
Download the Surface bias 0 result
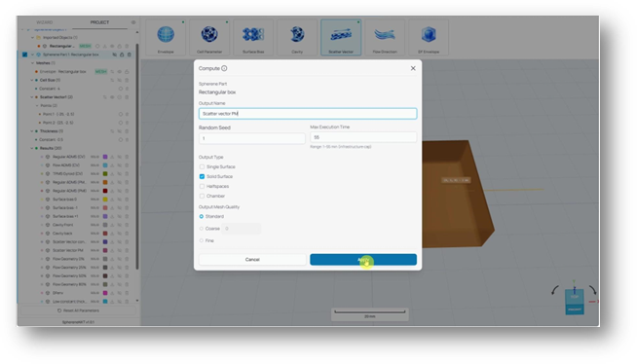[x=112, y=200]
